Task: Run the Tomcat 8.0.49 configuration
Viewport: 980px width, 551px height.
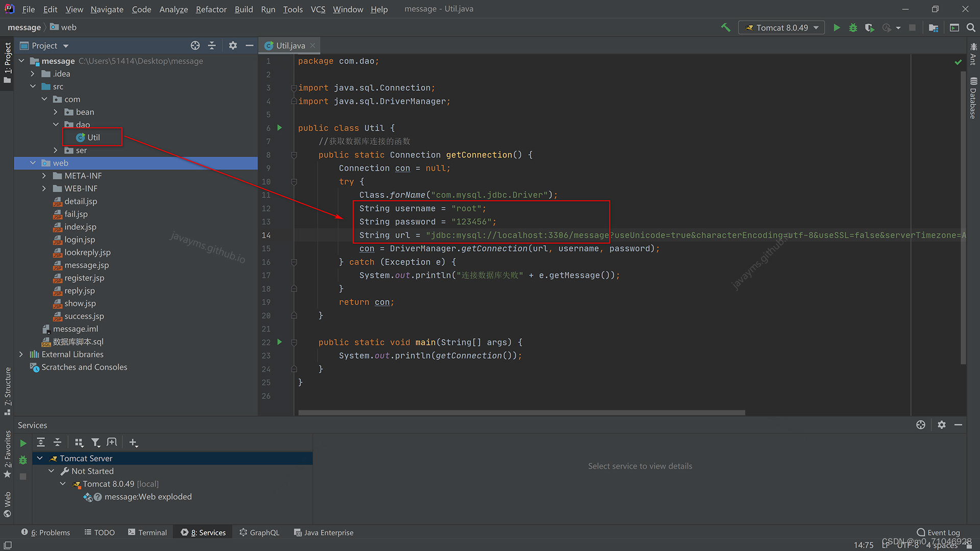Action: [x=837, y=28]
